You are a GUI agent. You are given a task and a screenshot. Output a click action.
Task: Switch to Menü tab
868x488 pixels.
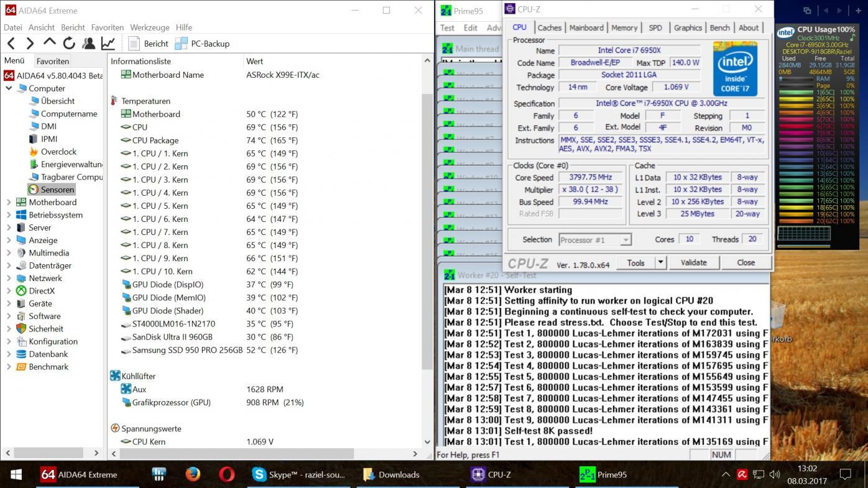(14, 60)
